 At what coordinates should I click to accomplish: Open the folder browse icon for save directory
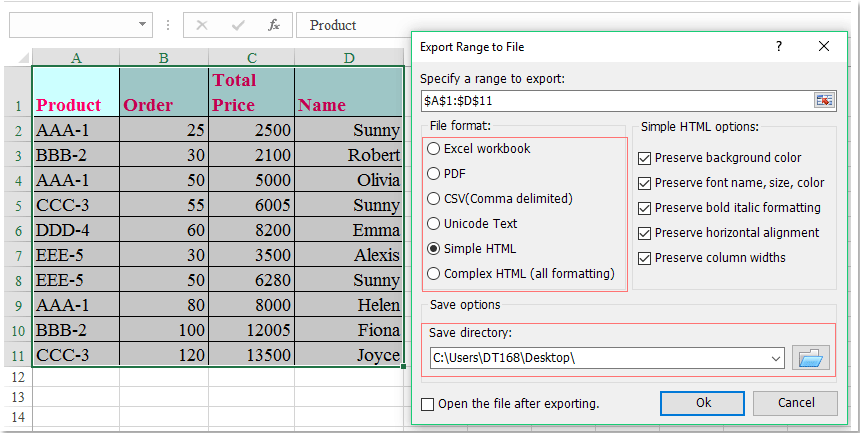(x=811, y=359)
